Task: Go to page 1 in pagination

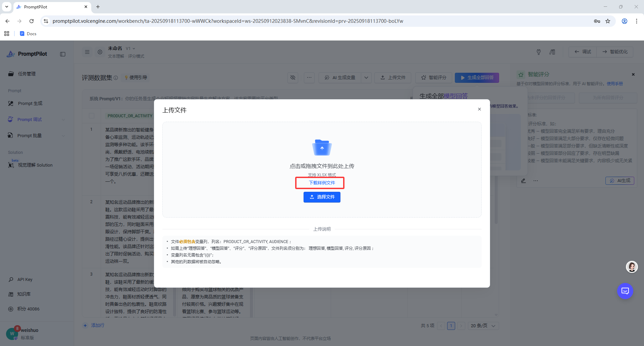Action: [x=451, y=326]
